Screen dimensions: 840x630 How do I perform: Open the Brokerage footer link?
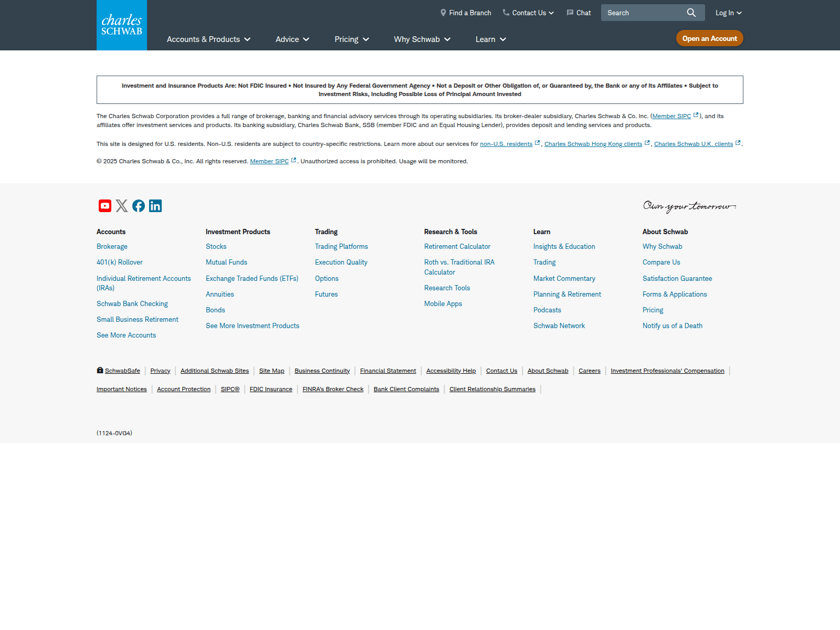[x=112, y=246]
